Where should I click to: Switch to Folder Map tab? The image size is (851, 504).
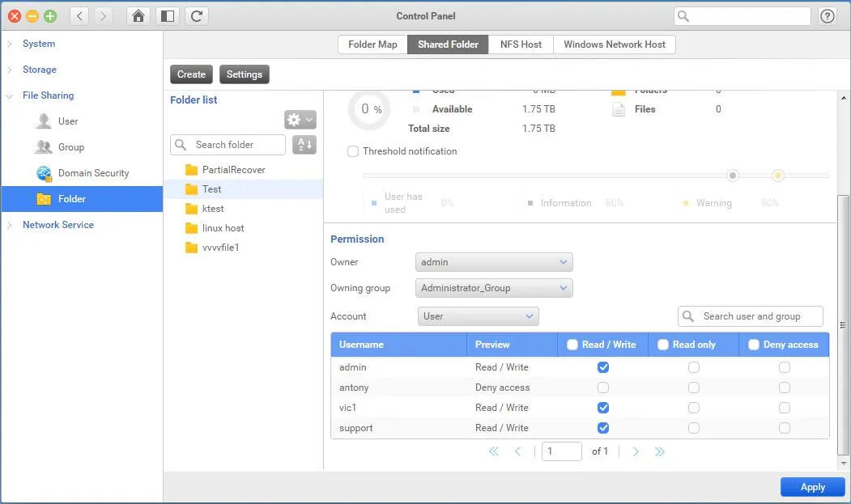(372, 44)
